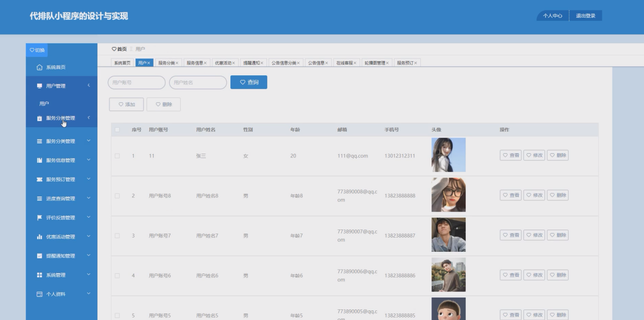Click the flag icon for 评价反馈管理
Viewport: 644px width, 320px height.
tap(39, 218)
